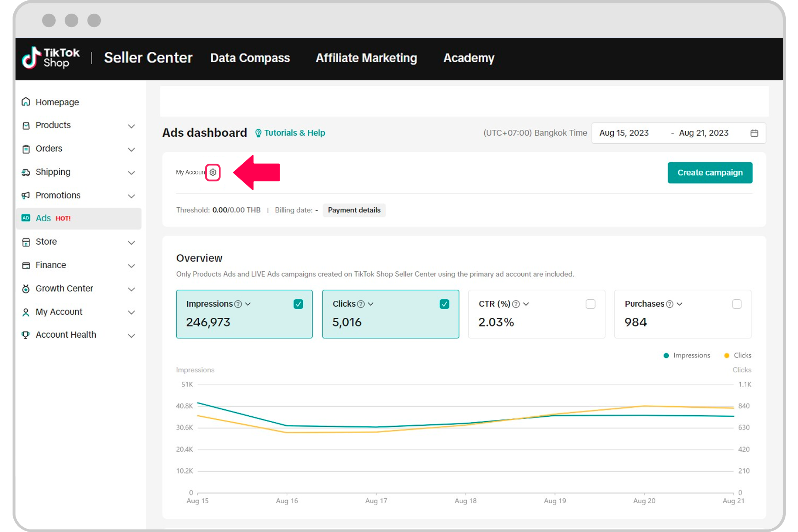
Task: Uncheck the Impressions metric checkbox
Action: pos(299,304)
